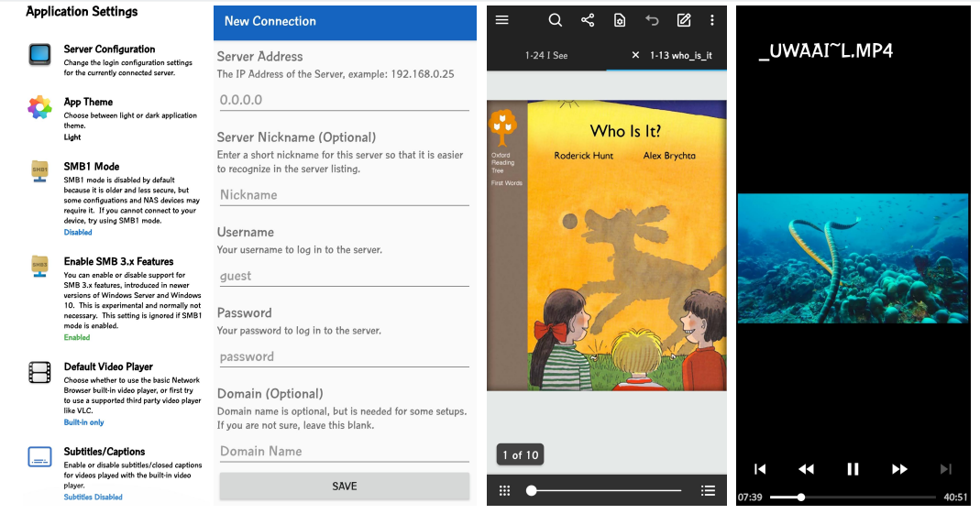Viewport: 980px width, 514px height.
Task: Fast forward the video
Action: tap(899, 469)
